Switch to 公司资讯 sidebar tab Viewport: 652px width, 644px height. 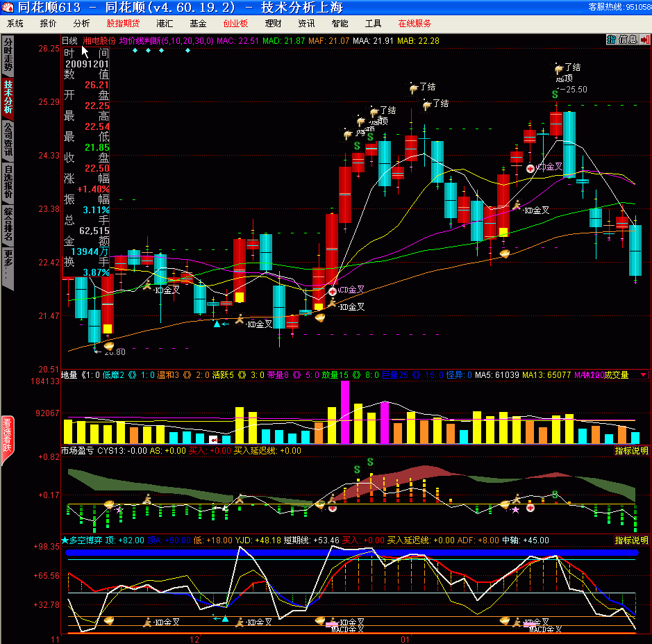(x=8, y=139)
